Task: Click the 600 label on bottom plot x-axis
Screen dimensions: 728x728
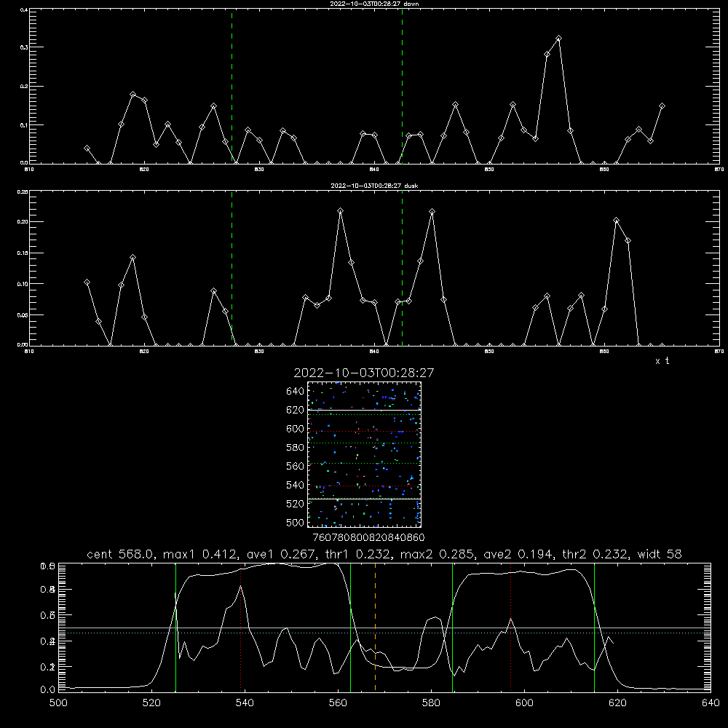Action: pos(525,703)
